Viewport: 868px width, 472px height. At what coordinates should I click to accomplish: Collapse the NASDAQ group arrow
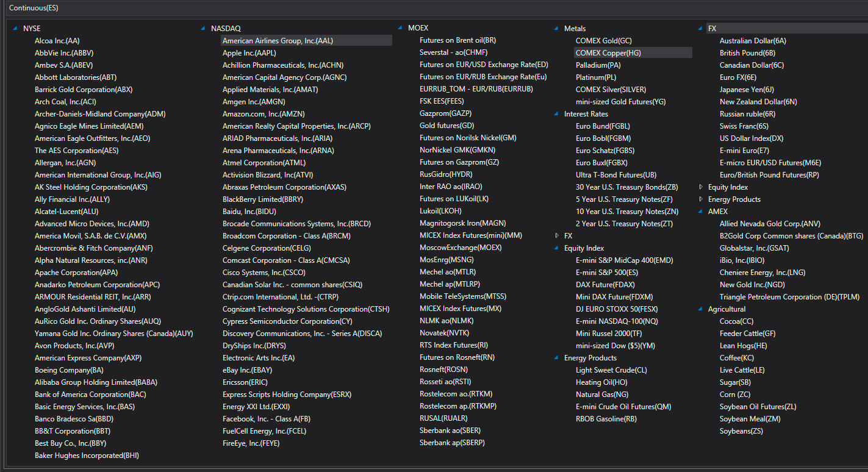pyautogui.click(x=203, y=29)
